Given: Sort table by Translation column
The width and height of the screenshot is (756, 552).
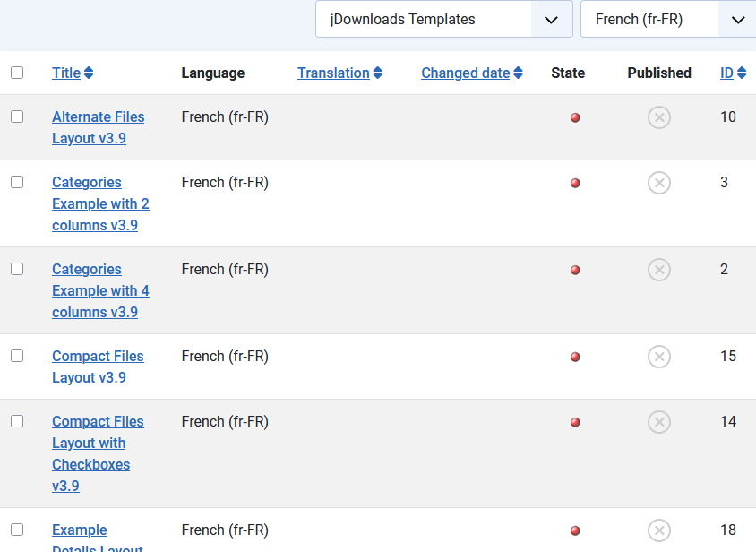Looking at the screenshot, I should point(333,73).
